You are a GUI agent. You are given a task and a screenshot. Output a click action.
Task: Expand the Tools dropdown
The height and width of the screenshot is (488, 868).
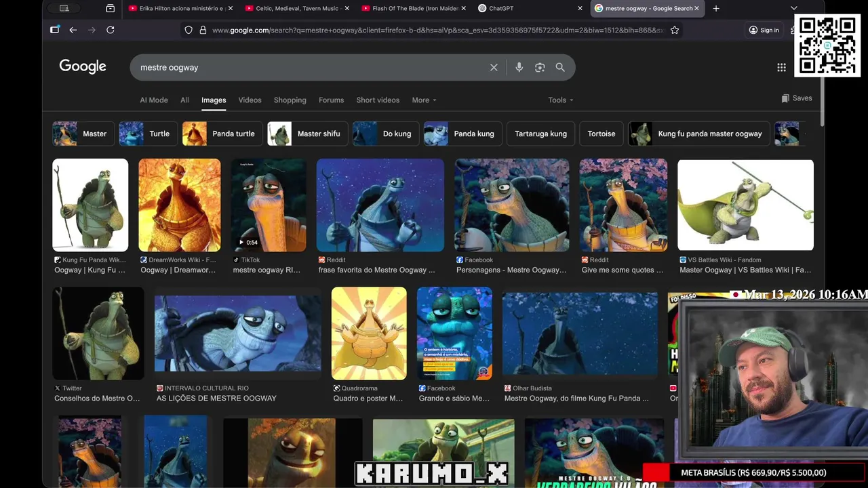coord(561,100)
